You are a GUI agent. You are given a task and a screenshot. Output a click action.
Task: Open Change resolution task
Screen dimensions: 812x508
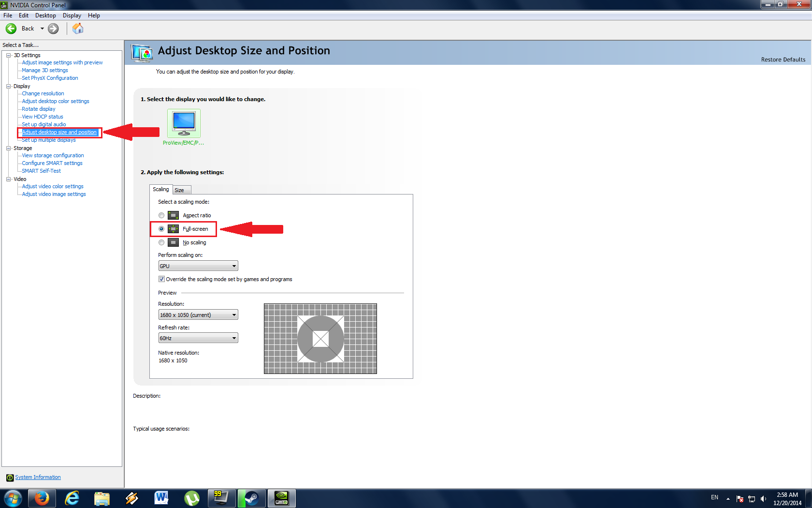(x=43, y=93)
